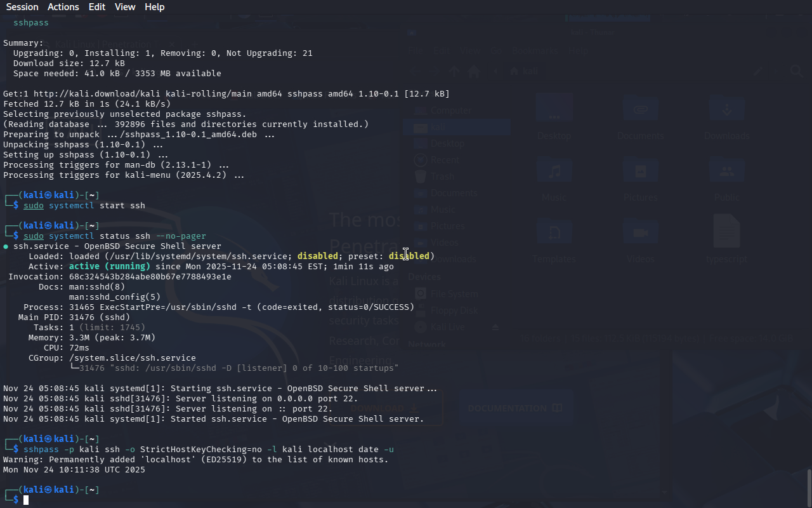Select the Music folder icon
The width and height of the screenshot is (812, 508).
554,171
